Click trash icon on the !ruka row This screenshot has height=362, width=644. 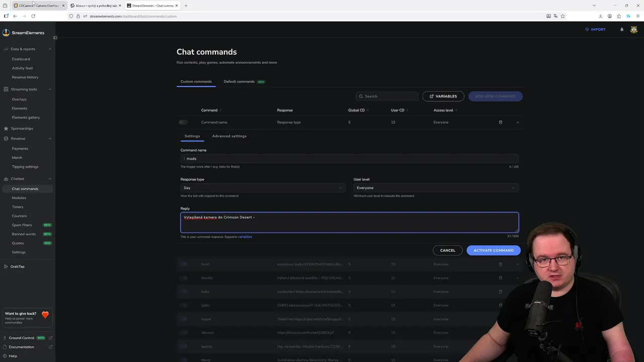[501, 292]
